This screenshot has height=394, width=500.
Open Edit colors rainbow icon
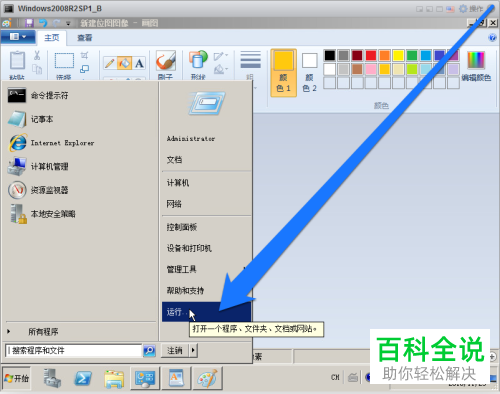tap(476, 60)
